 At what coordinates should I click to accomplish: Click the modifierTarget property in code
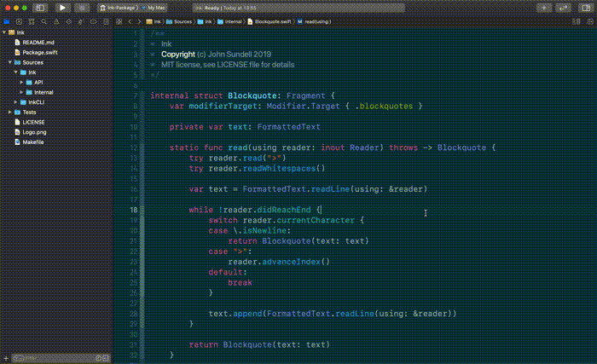pyautogui.click(x=223, y=106)
